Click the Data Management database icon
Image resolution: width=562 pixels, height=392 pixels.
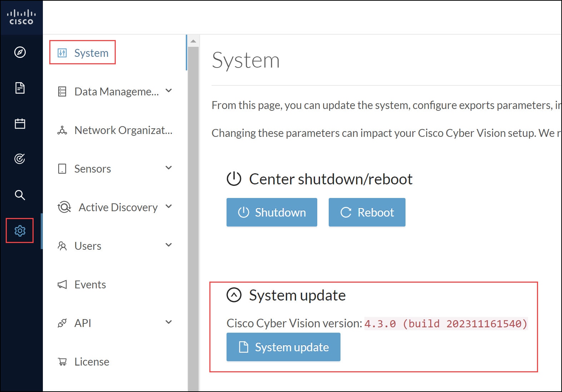click(62, 91)
